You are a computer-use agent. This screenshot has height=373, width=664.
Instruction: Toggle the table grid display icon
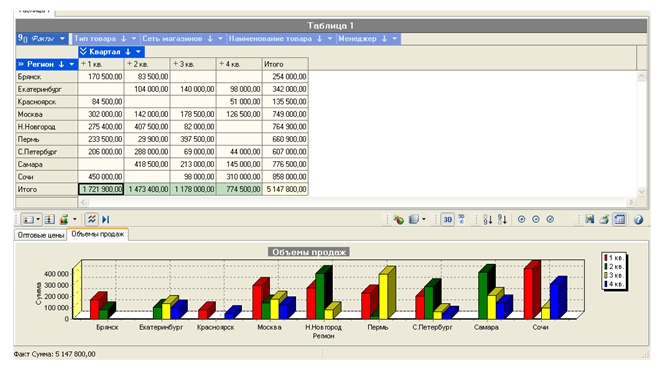tap(620, 219)
